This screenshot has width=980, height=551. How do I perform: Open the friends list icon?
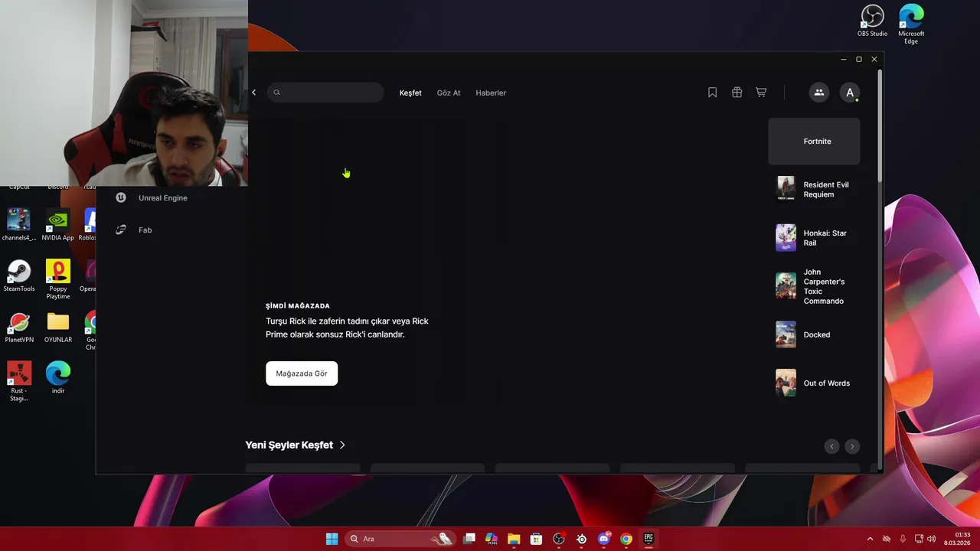pos(819,93)
